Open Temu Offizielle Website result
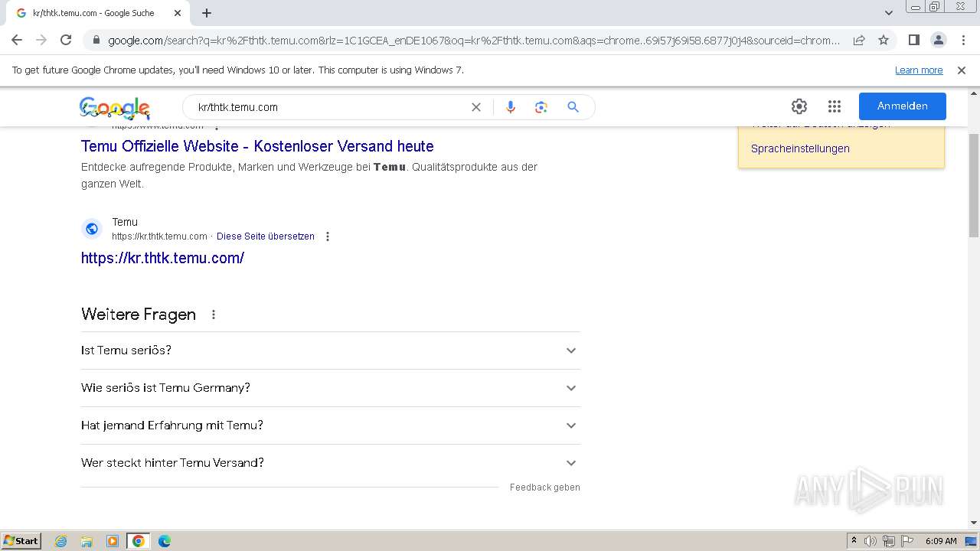 [257, 146]
